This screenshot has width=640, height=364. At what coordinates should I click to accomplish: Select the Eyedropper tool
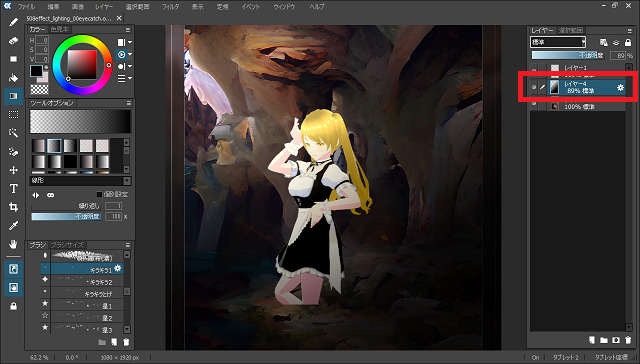(x=13, y=226)
